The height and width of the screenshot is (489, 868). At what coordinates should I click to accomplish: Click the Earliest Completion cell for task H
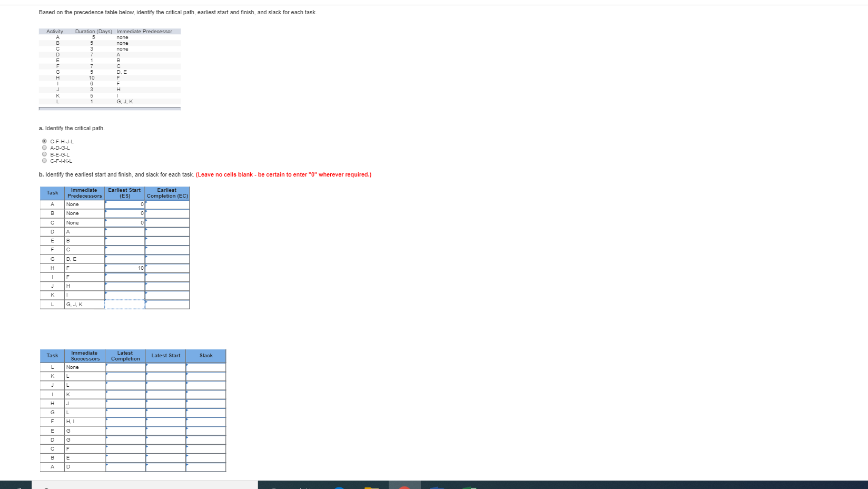click(x=167, y=268)
